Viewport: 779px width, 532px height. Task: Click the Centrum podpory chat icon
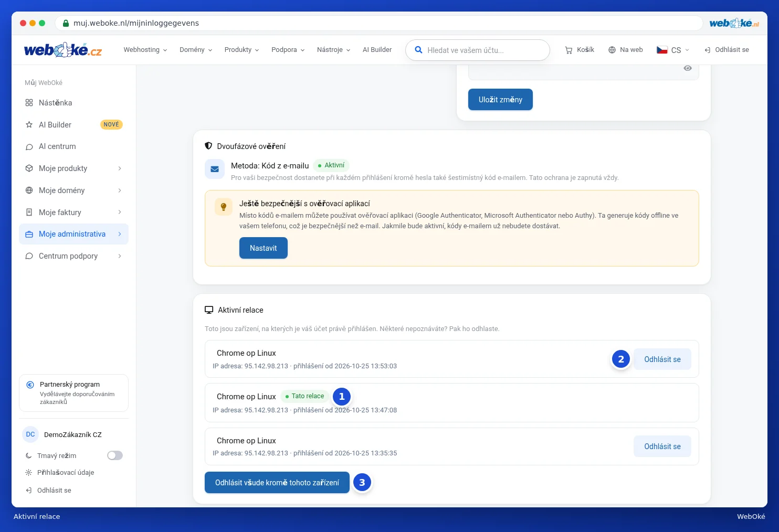tap(29, 256)
